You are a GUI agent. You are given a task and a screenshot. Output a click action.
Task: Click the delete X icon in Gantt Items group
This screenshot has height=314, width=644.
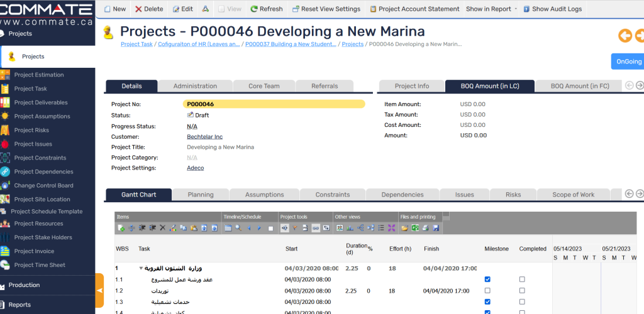click(163, 228)
